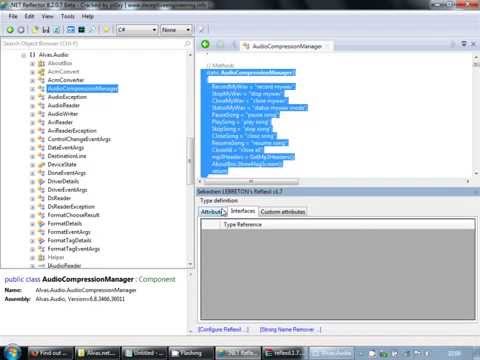Image resolution: width=480 pixels, height=360 pixels.
Task: Click the AboutBox class icon in the tree
Action: [x=41, y=63]
